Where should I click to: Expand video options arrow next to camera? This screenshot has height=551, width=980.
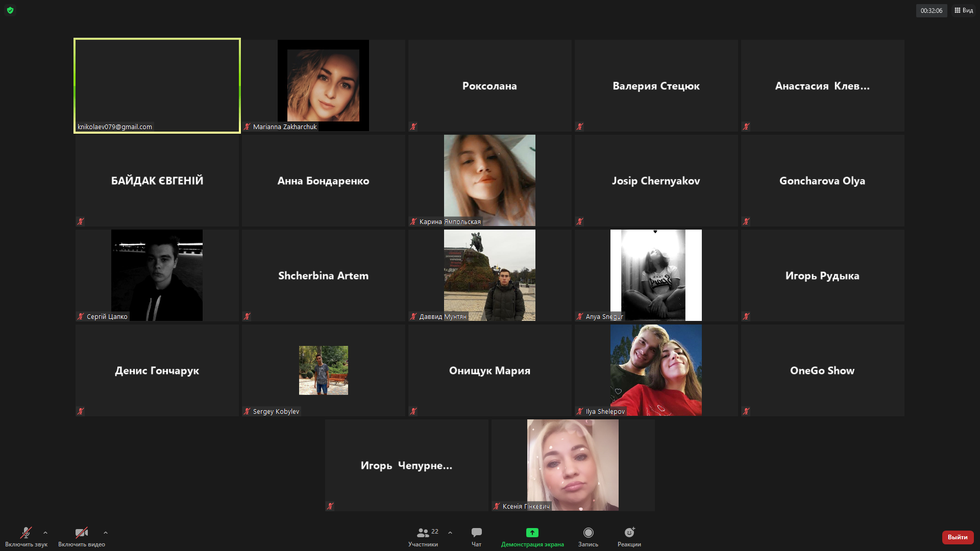click(x=106, y=533)
